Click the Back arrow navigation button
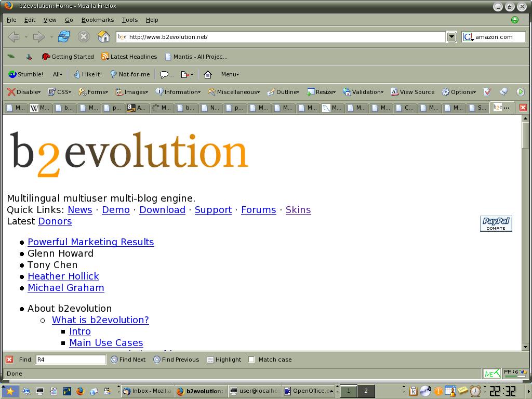The image size is (532, 399). 14,37
